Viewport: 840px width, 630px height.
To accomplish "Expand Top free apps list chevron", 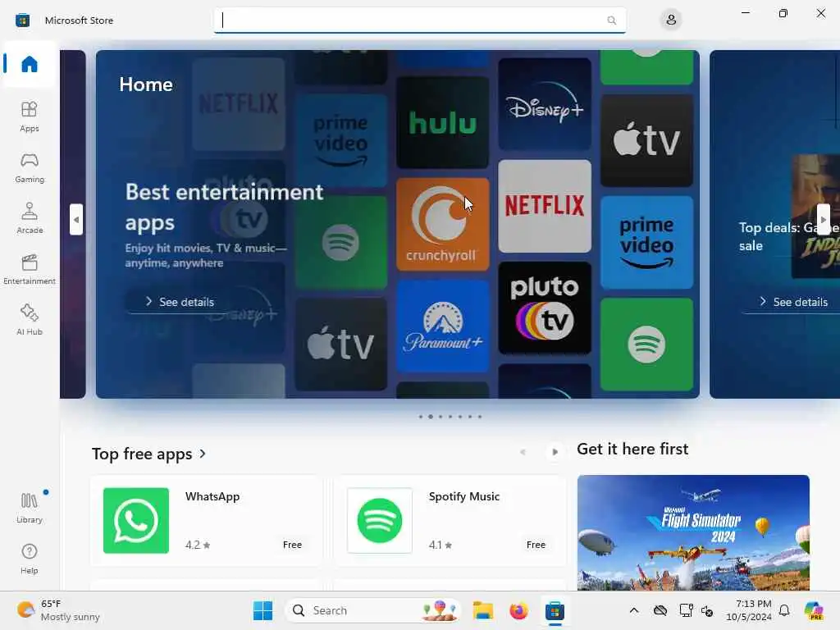I will [x=203, y=454].
